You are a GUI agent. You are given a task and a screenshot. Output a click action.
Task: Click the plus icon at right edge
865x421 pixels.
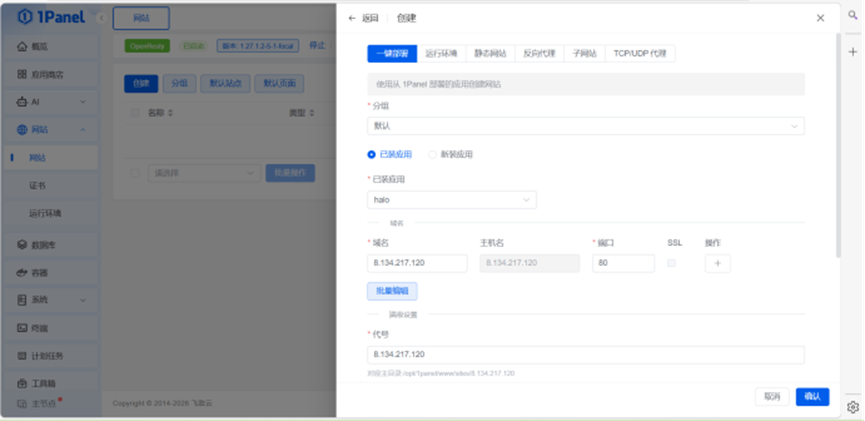(852, 51)
